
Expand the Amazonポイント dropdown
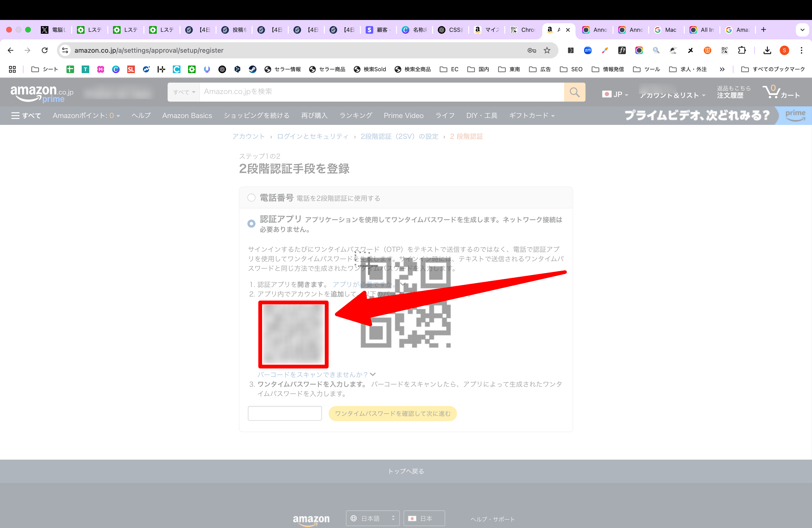point(86,116)
